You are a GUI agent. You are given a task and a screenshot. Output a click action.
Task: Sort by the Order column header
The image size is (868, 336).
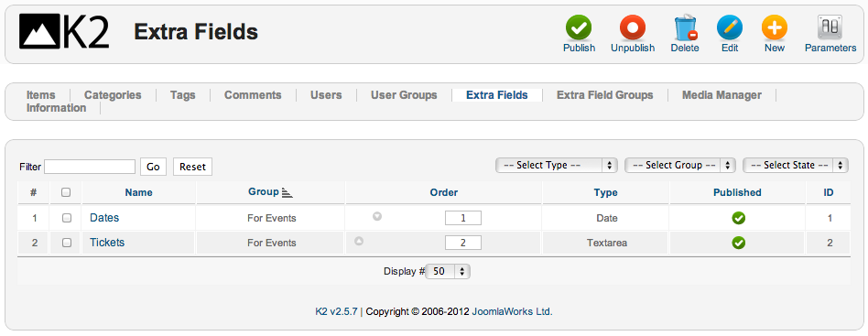tap(444, 192)
